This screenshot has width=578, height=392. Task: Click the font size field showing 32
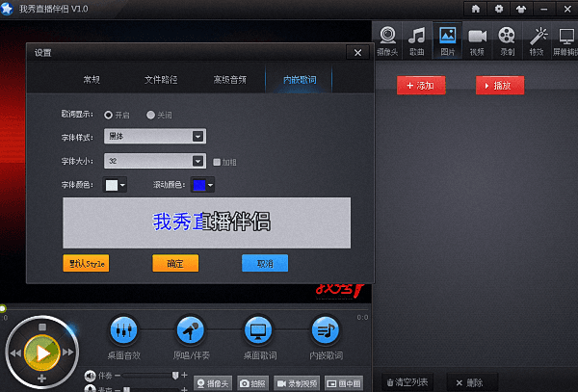[155, 161]
